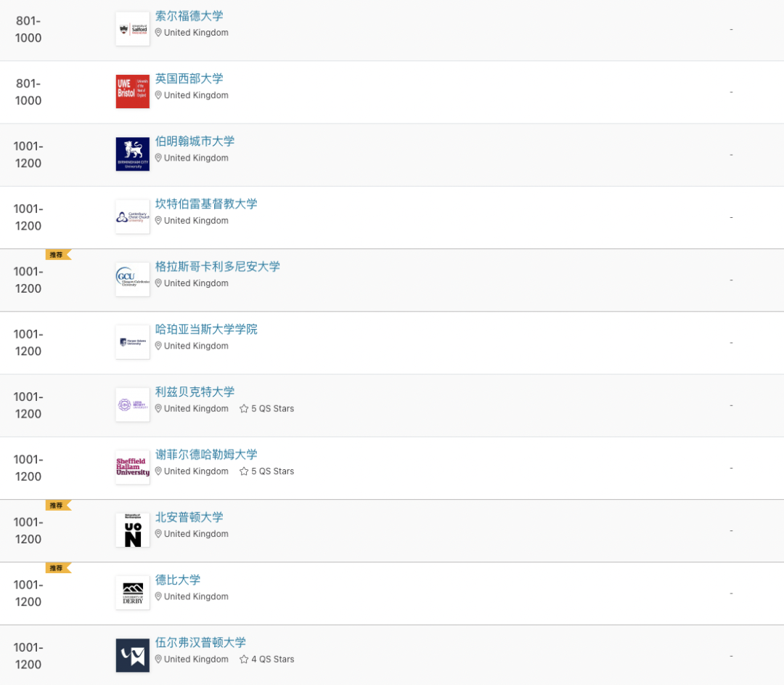Image resolution: width=784 pixels, height=685 pixels.
Task: Open the Birmingham City University logo
Action: (x=133, y=154)
